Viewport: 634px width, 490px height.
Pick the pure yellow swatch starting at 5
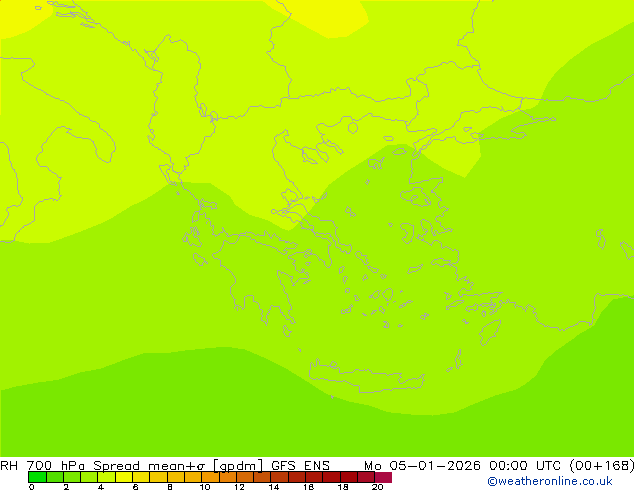(x=124, y=477)
